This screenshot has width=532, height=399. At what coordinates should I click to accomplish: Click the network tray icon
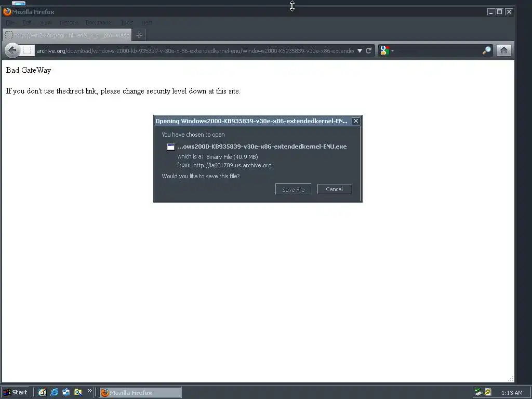coord(478,392)
